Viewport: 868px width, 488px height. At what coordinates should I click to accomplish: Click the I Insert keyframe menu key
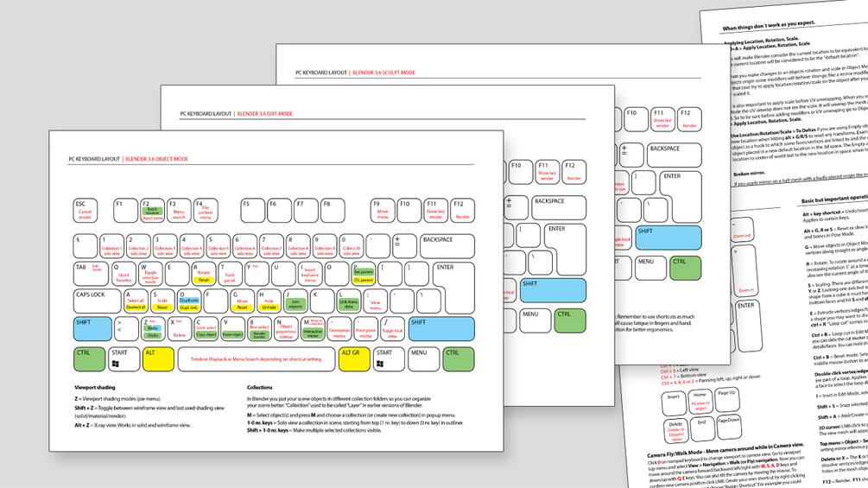tap(309, 274)
